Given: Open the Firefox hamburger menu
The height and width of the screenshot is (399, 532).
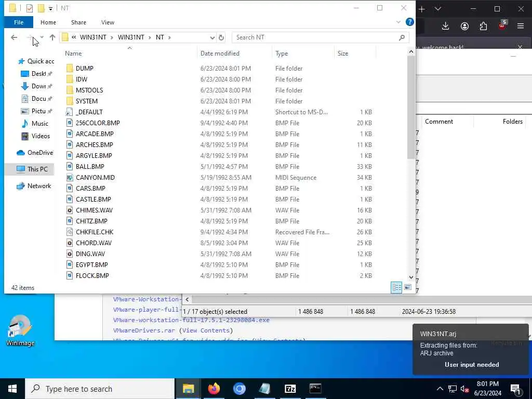Looking at the screenshot, I should tap(521, 26).
